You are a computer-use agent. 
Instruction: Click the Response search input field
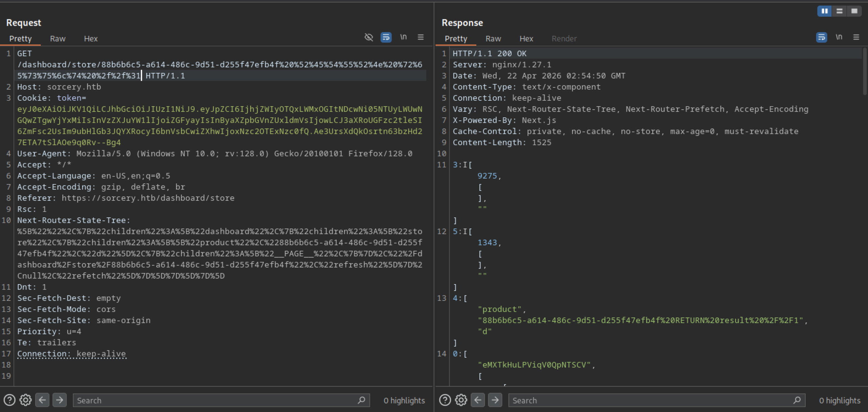651,400
